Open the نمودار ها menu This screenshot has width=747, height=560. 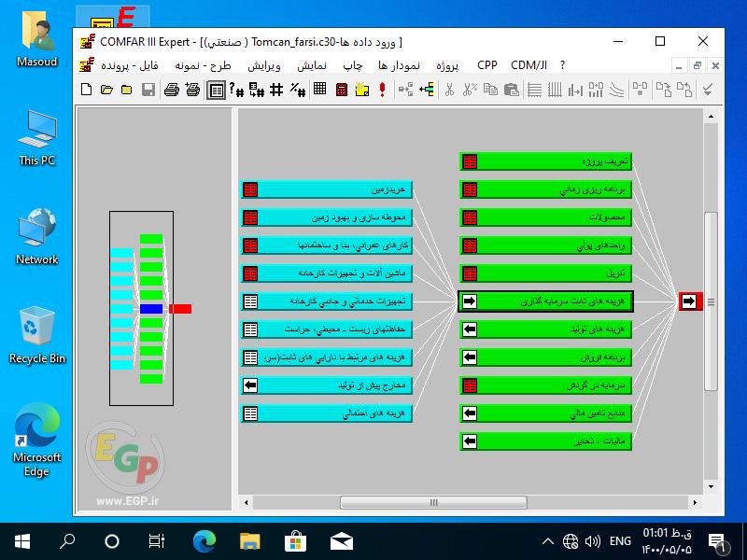pos(399,65)
